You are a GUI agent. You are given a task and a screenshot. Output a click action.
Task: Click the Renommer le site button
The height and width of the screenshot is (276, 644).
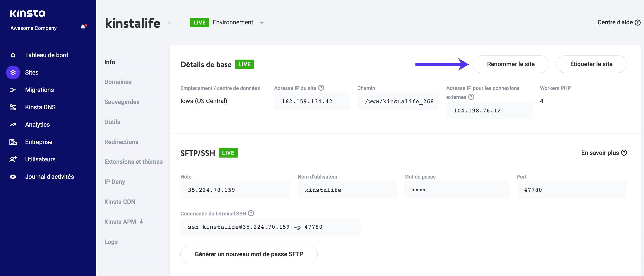point(511,64)
